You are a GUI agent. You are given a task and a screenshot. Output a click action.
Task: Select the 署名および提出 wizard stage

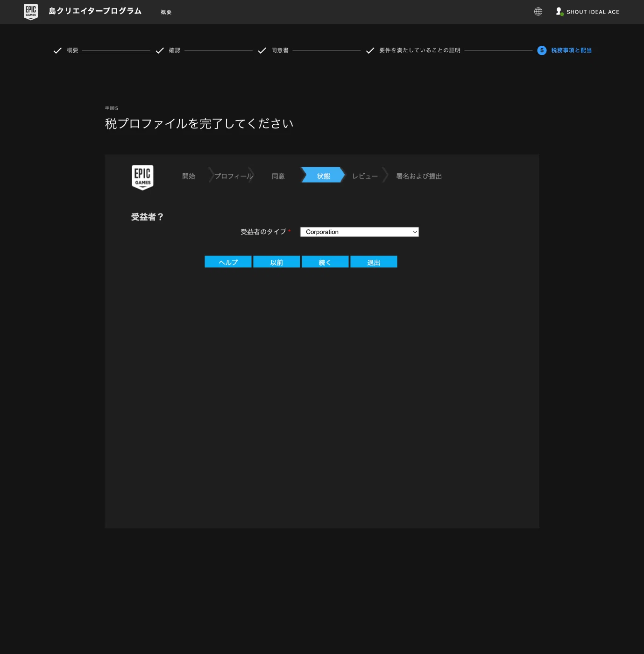click(x=419, y=176)
